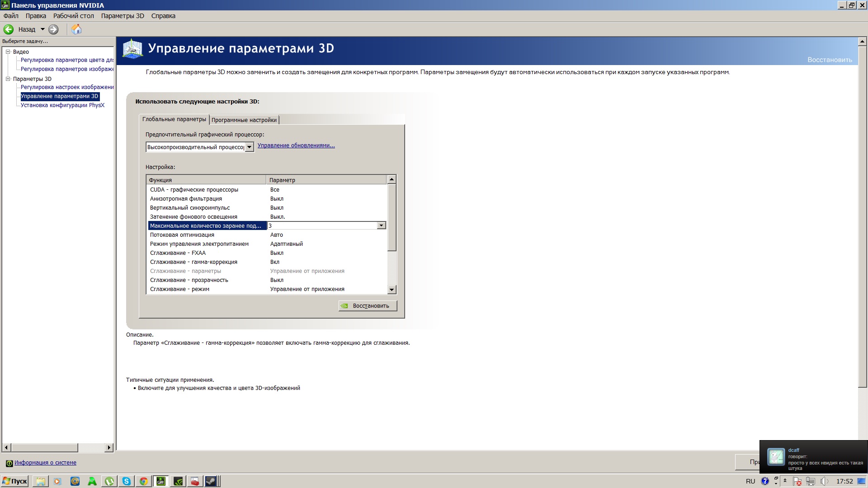Open the Файл menu

pyautogui.click(x=11, y=16)
